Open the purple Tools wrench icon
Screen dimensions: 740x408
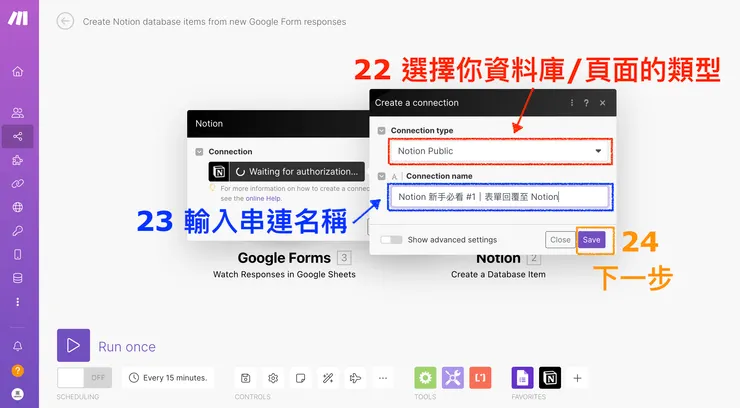click(453, 378)
